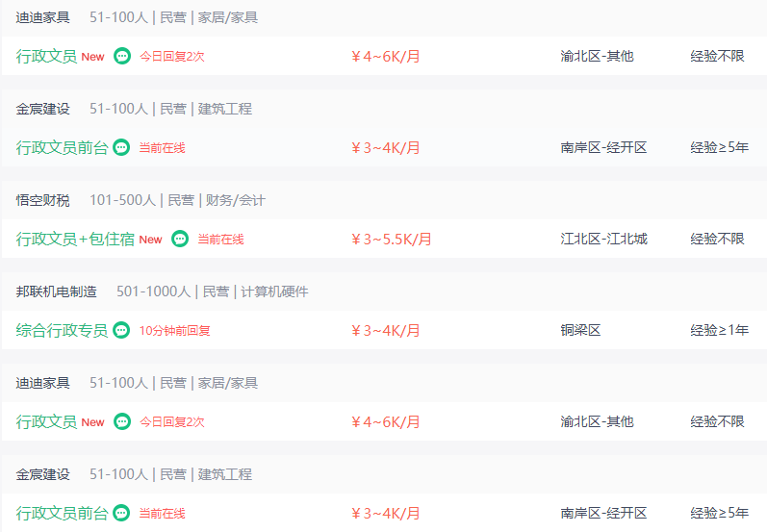Click chat bubble next to 综合行政专员
Screen dimensions: 767x532
(x=121, y=330)
